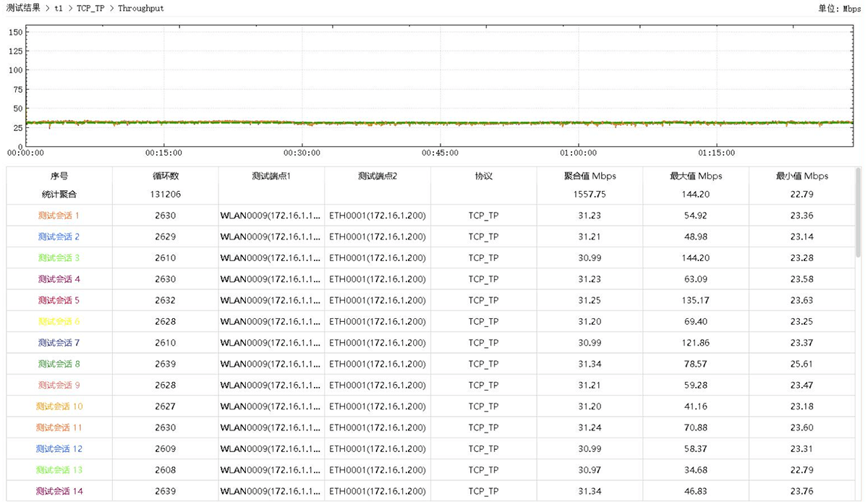This screenshot has height=502, width=868.
Task: Select the green 测试会话 3 session
Action: 59,258
